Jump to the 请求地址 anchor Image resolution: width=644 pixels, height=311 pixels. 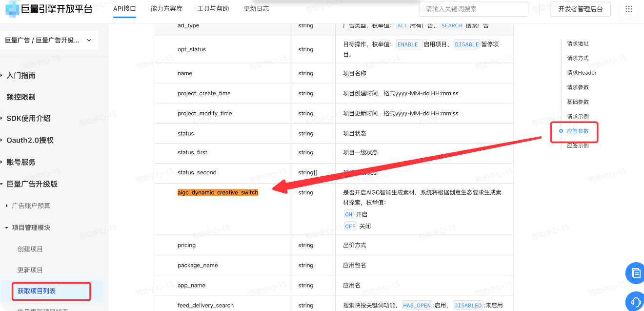(578, 43)
